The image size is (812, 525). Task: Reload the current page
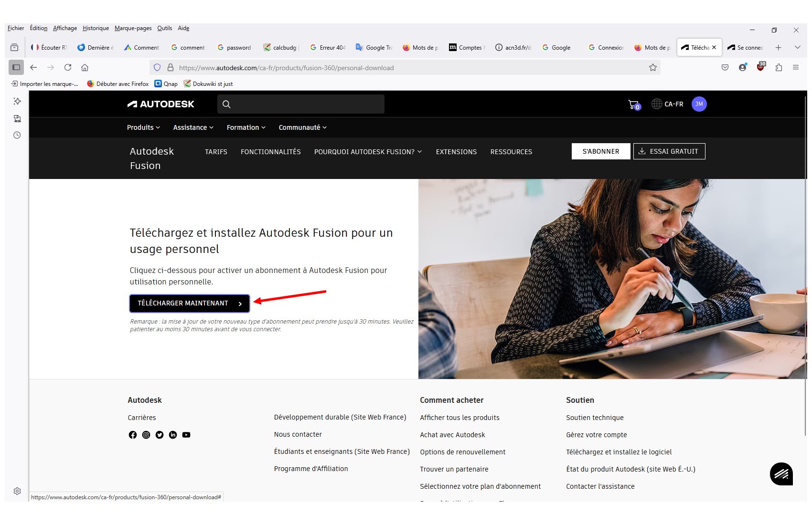pyautogui.click(x=68, y=68)
